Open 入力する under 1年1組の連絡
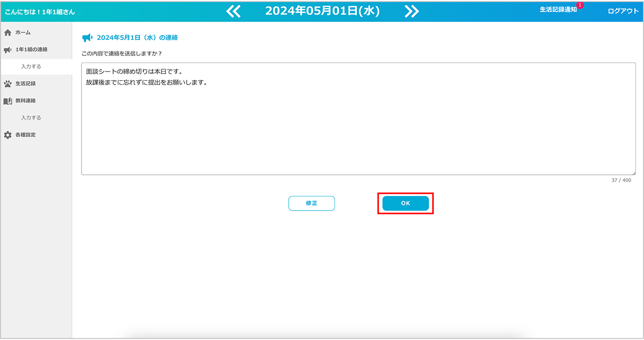Screen dimensions: 644x340 pyautogui.click(x=31, y=66)
